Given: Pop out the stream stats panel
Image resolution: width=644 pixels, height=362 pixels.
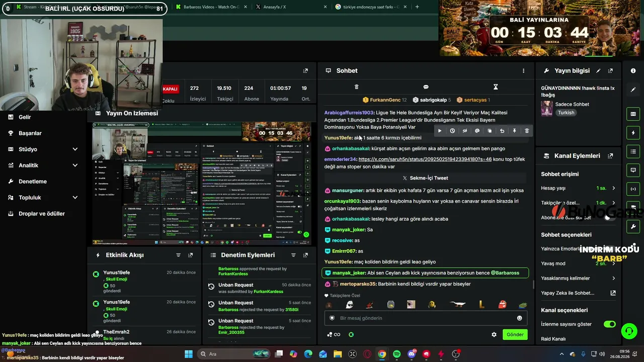Looking at the screenshot, I should tap(305, 71).
